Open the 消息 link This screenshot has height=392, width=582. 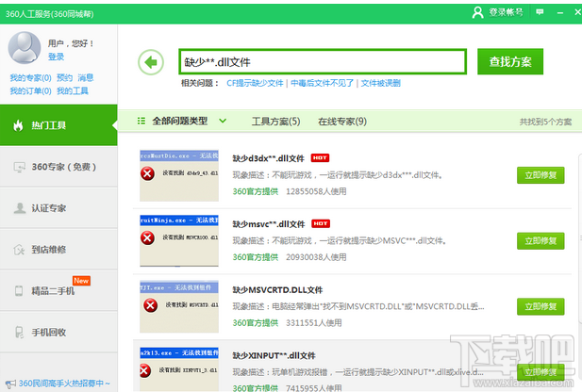pyautogui.click(x=86, y=78)
